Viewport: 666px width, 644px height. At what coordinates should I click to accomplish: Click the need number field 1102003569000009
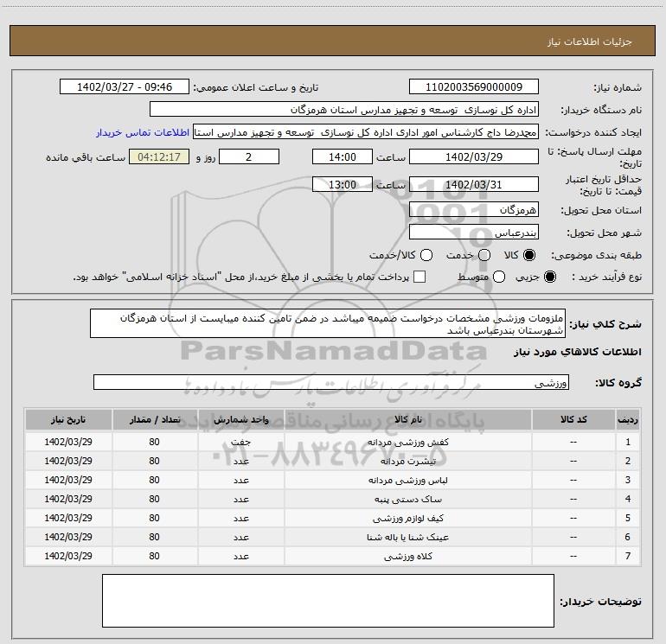coord(474,86)
